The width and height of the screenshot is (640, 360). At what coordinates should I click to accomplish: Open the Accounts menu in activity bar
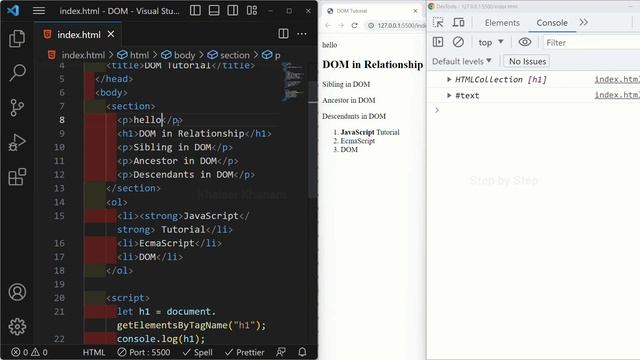pos(17,292)
